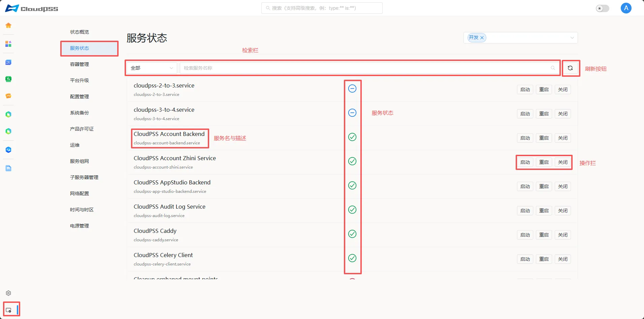The image size is (644, 319).
Task: Click 重启 for CloudPSS Account Backend
Action: click(x=544, y=138)
